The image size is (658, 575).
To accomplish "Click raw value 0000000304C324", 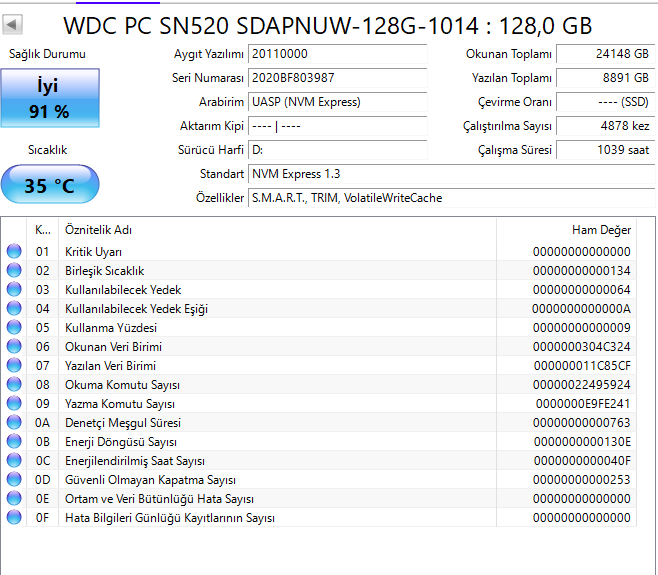I will coord(582,347).
